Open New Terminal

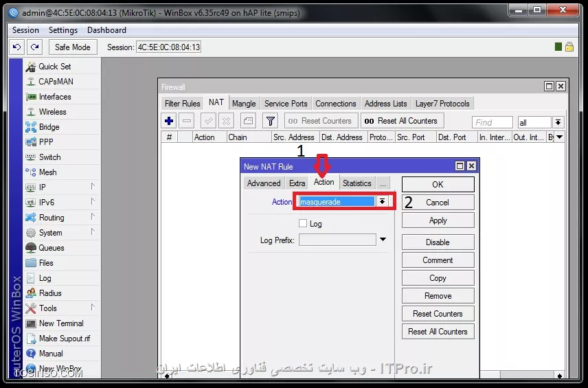pyautogui.click(x=61, y=323)
